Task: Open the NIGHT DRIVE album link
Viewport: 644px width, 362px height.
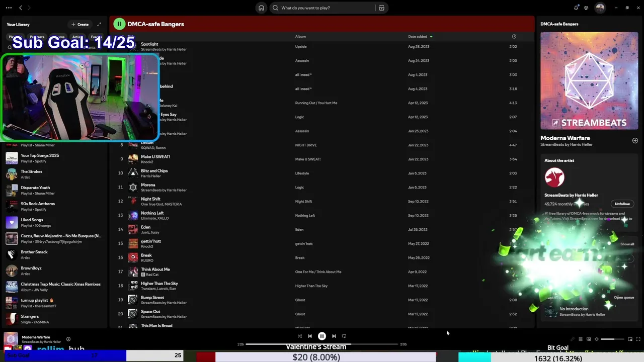Action: (x=306, y=145)
